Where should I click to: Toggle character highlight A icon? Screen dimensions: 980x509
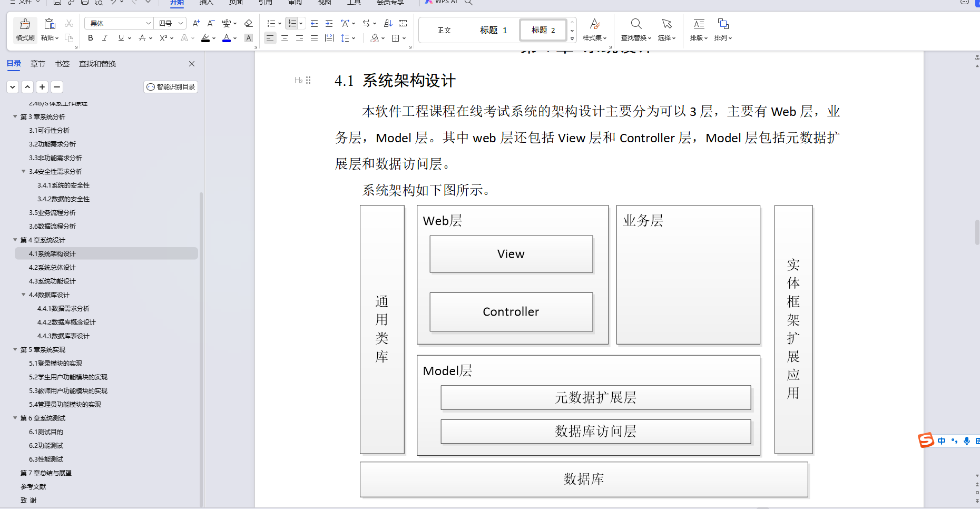point(248,38)
